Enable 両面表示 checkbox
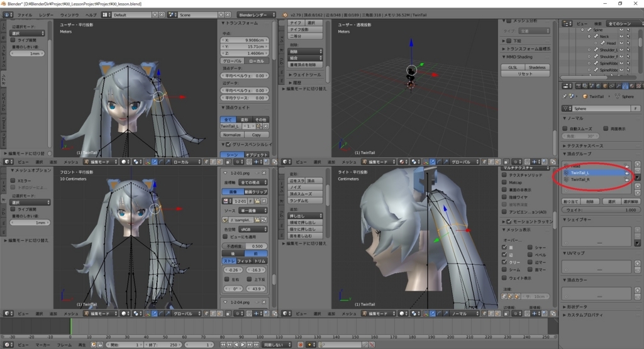The width and height of the screenshot is (644, 349). click(606, 128)
